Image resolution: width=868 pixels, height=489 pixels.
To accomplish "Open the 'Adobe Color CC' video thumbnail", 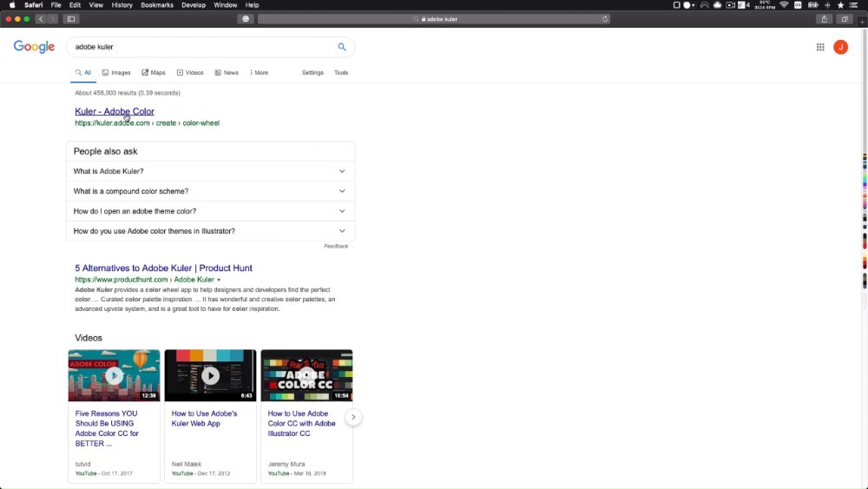I will click(x=306, y=375).
